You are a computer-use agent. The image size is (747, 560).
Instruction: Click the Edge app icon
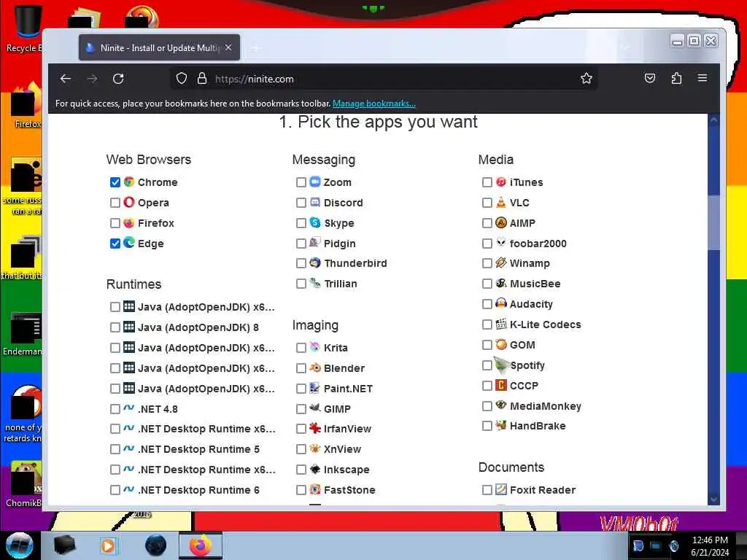pyautogui.click(x=129, y=242)
